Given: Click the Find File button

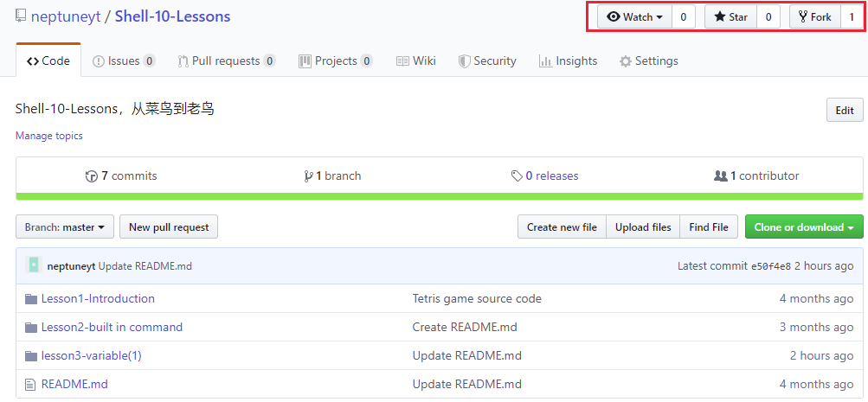Looking at the screenshot, I should click(709, 227).
